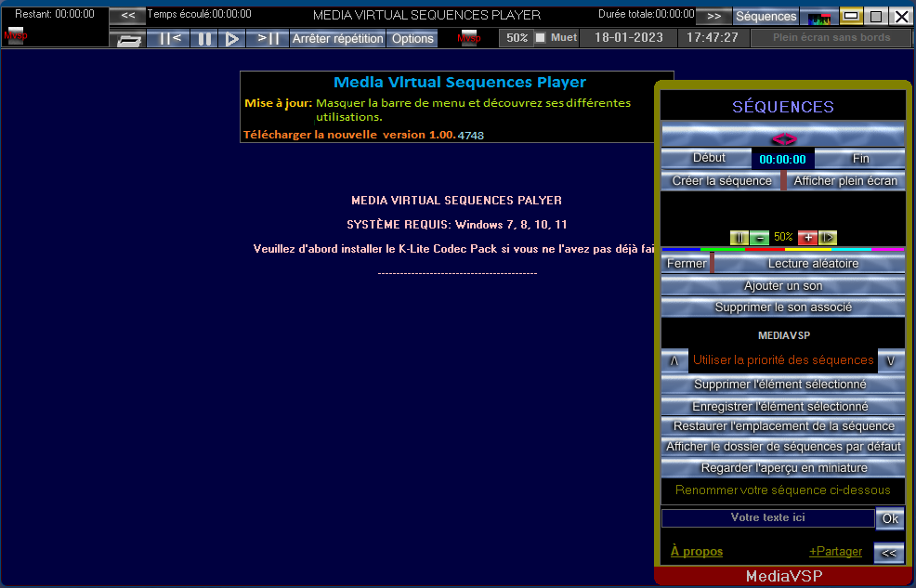The height and width of the screenshot is (588, 916).
Task: Pause playback from the top toolbar
Action: (x=204, y=38)
